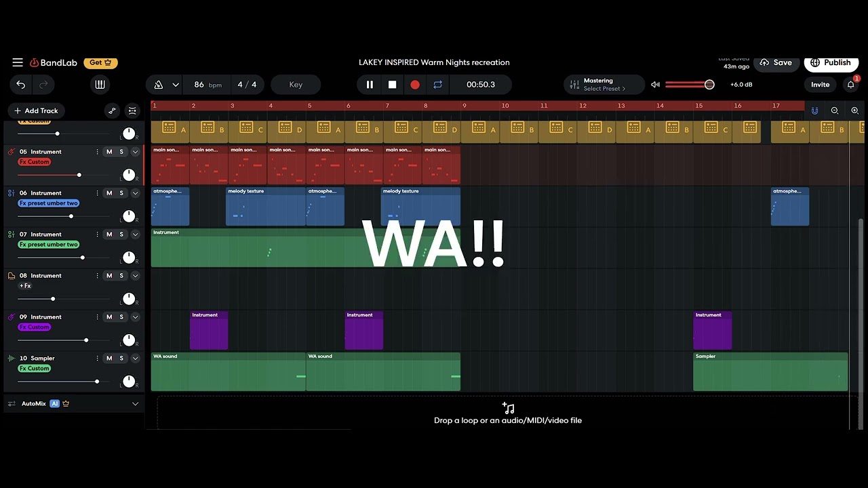Mute track 06 Instrument

109,193
